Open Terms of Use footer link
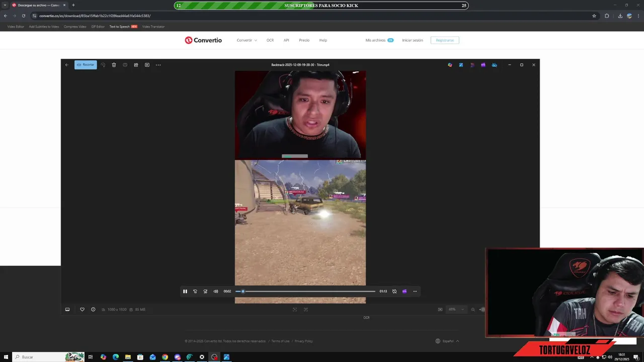The width and height of the screenshot is (644, 362). pos(280,341)
